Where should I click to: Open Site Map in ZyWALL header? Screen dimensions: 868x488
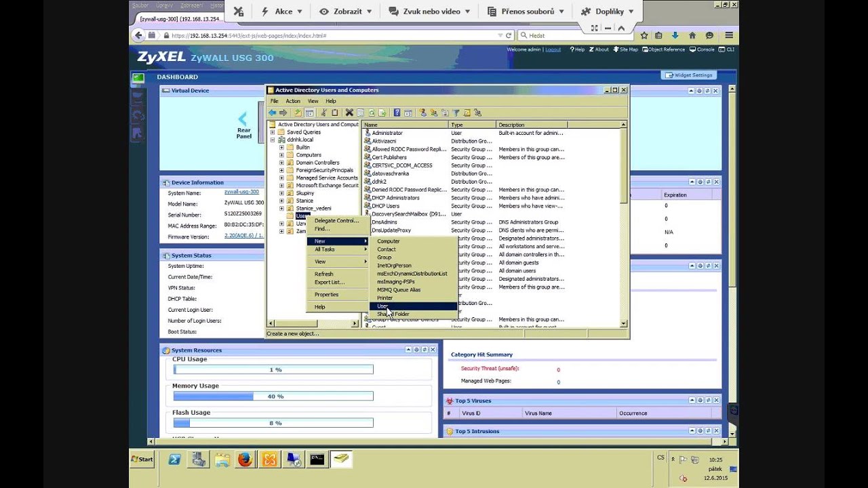625,49
